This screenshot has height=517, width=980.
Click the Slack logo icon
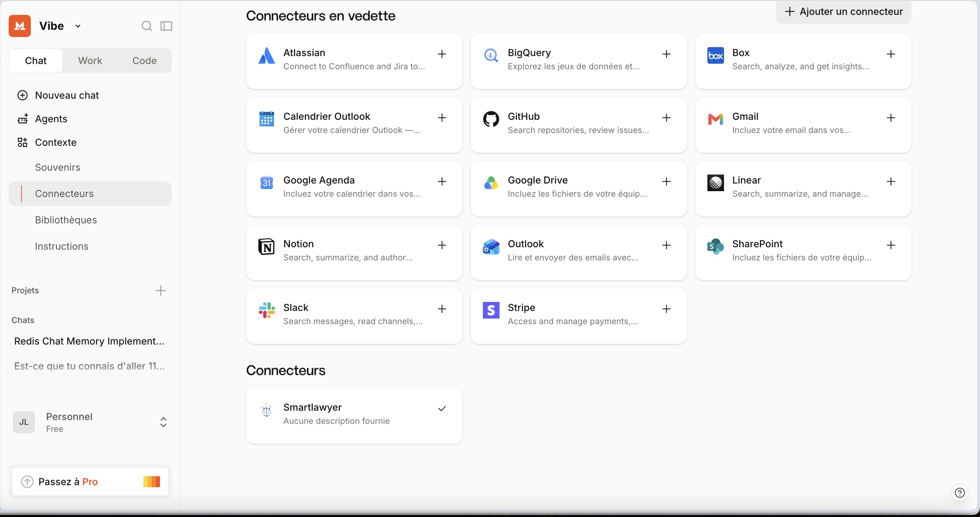pos(266,310)
